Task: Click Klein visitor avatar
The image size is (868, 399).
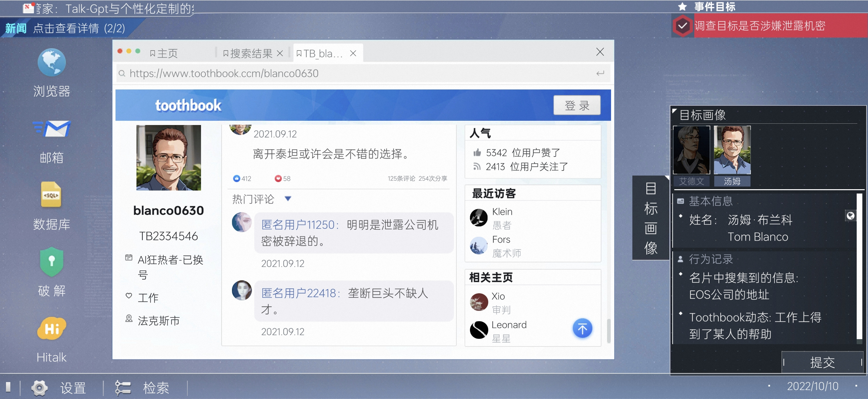Action: tap(479, 217)
